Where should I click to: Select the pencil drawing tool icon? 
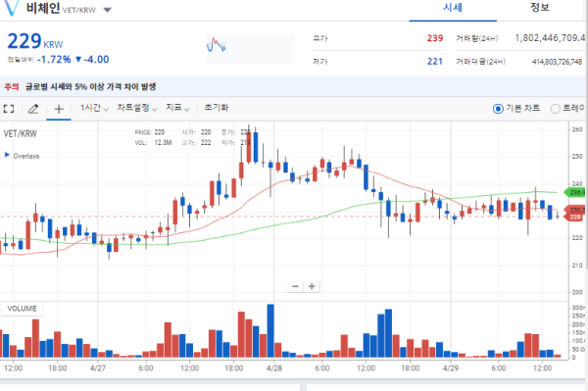click(x=33, y=109)
